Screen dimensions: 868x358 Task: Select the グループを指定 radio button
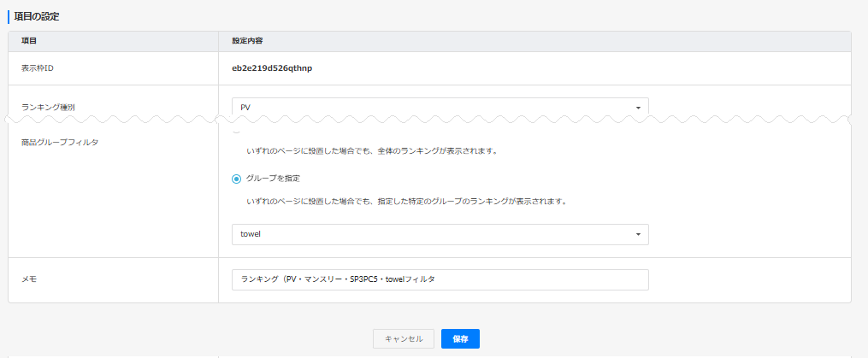[x=236, y=179]
